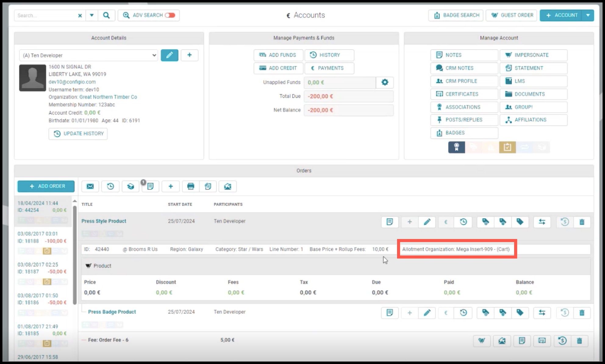Click the printer icon in Orders toolbar

pos(191,186)
